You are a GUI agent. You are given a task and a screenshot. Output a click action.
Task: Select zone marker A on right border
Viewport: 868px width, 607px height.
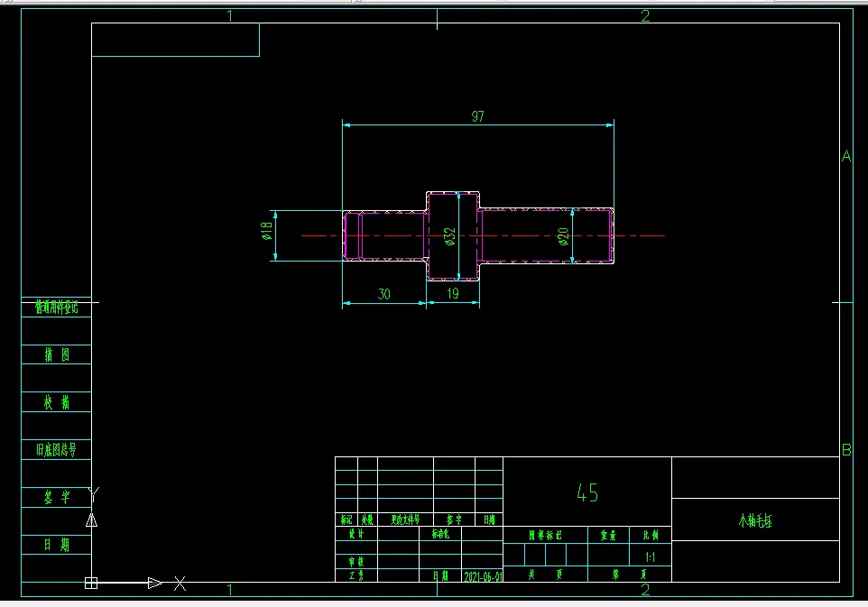(846, 156)
